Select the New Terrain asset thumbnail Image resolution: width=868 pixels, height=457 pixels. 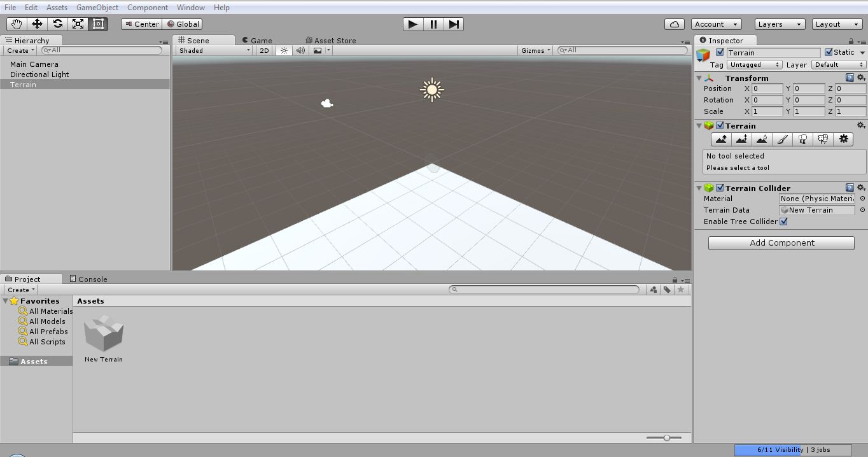pos(102,334)
